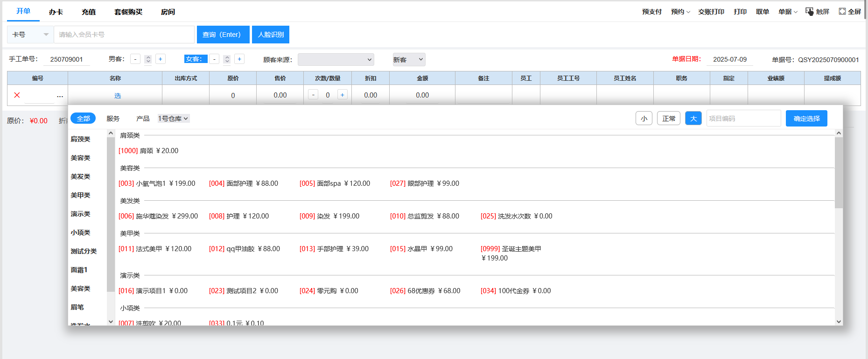Click the confirm selection 确定选择 button

point(806,119)
